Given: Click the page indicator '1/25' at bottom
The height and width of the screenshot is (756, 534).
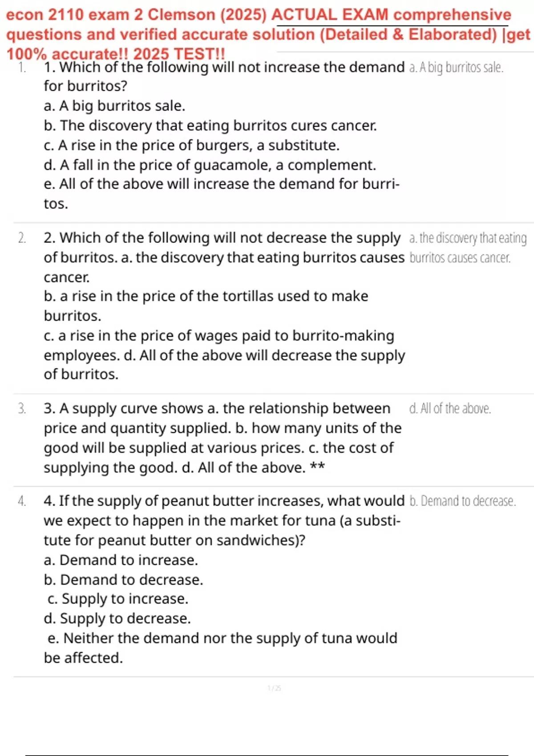Looking at the screenshot, I should click(274, 688).
